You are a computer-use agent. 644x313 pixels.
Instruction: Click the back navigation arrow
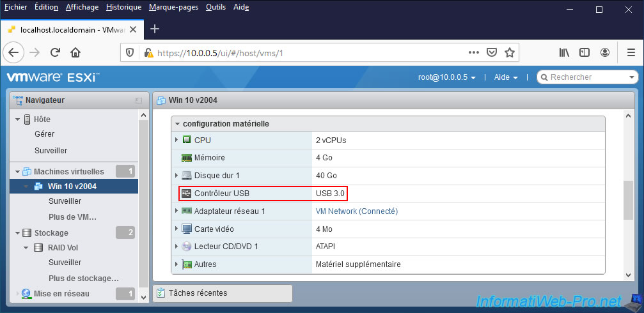(15, 52)
